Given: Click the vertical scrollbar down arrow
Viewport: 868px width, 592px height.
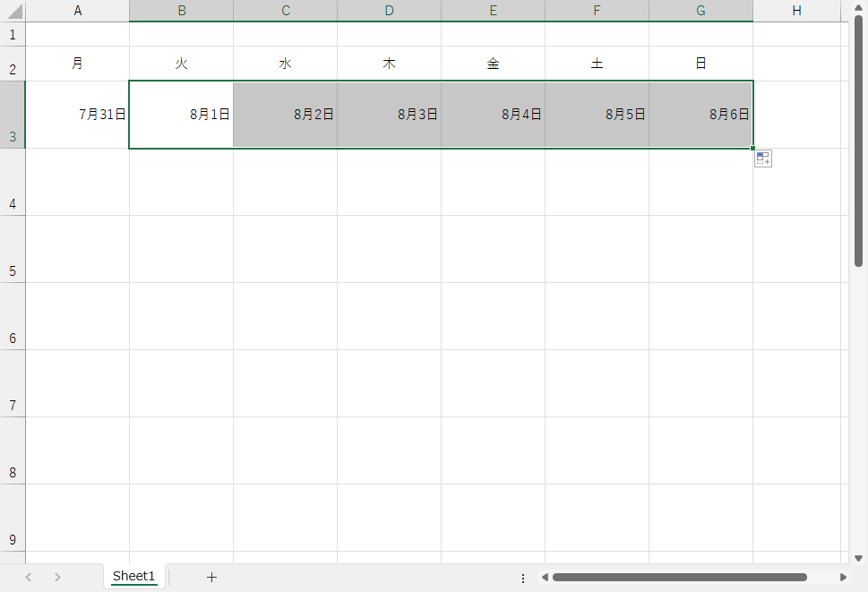Looking at the screenshot, I should point(858,558).
